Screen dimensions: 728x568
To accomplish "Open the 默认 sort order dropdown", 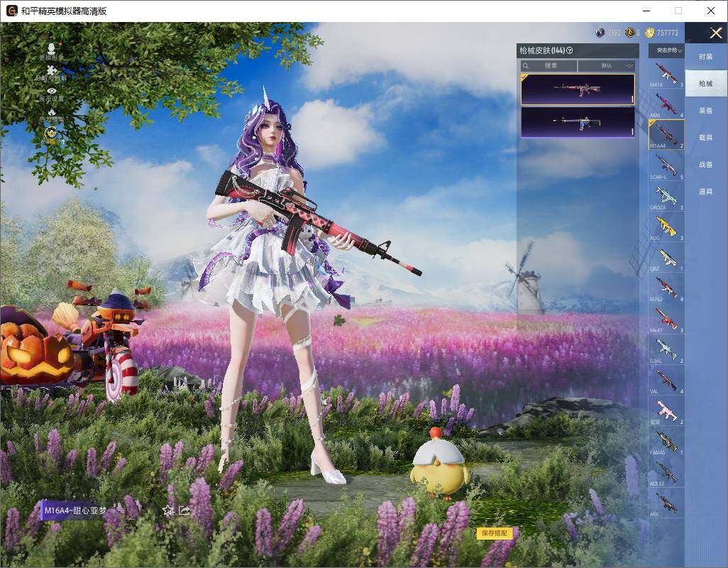I will point(607,65).
